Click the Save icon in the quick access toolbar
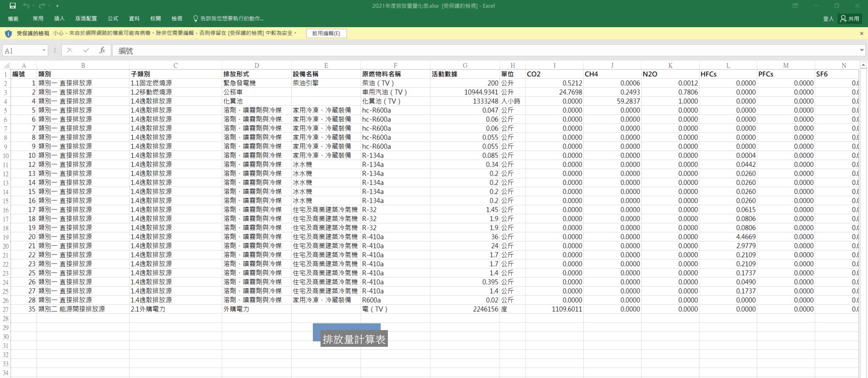868x378 pixels. pos(13,6)
